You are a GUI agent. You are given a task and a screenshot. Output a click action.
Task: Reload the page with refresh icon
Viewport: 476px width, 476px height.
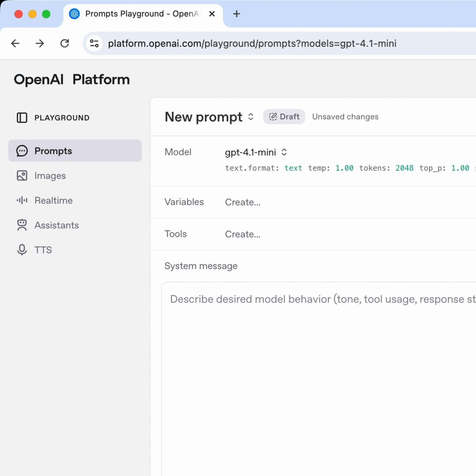(65, 43)
